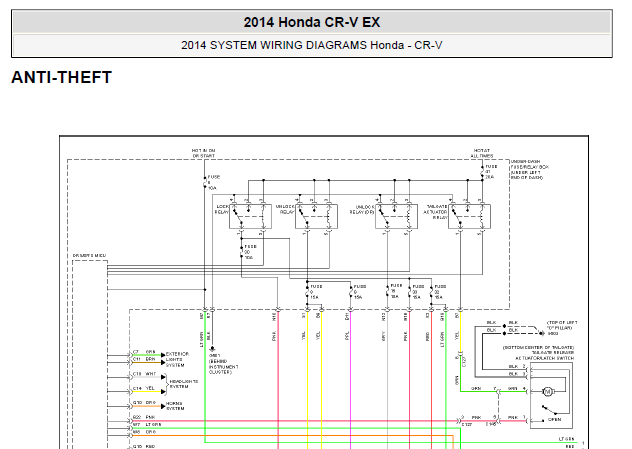
Task: Click the 'HOT AT ALL TIMES' label
Action: coord(482,153)
